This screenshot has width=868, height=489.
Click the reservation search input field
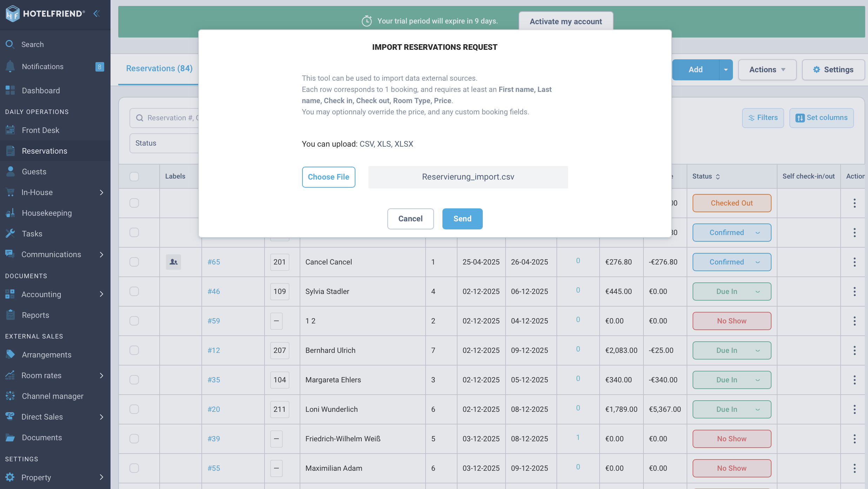pyautogui.click(x=164, y=118)
